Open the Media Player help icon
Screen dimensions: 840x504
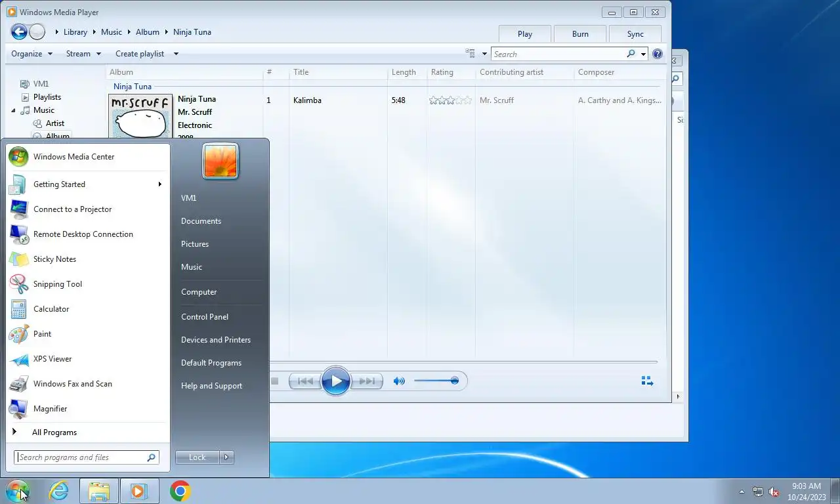658,54
